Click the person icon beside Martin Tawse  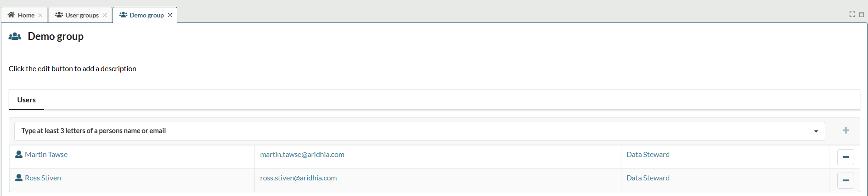[19, 155]
